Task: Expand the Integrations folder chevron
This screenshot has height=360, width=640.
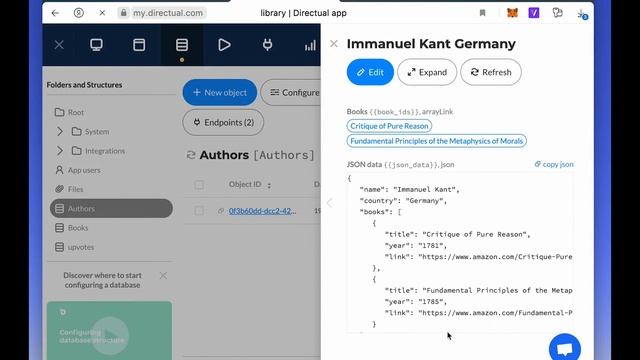Action: click(x=60, y=151)
